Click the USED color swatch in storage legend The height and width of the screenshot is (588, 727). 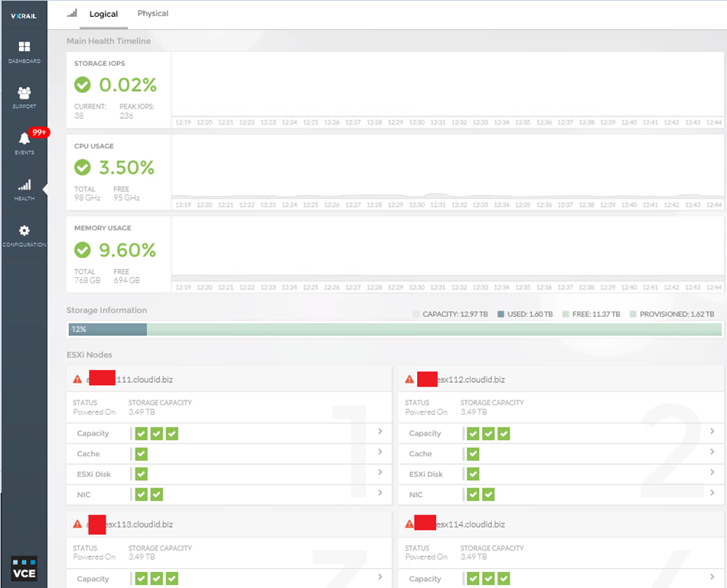coord(500,314)
